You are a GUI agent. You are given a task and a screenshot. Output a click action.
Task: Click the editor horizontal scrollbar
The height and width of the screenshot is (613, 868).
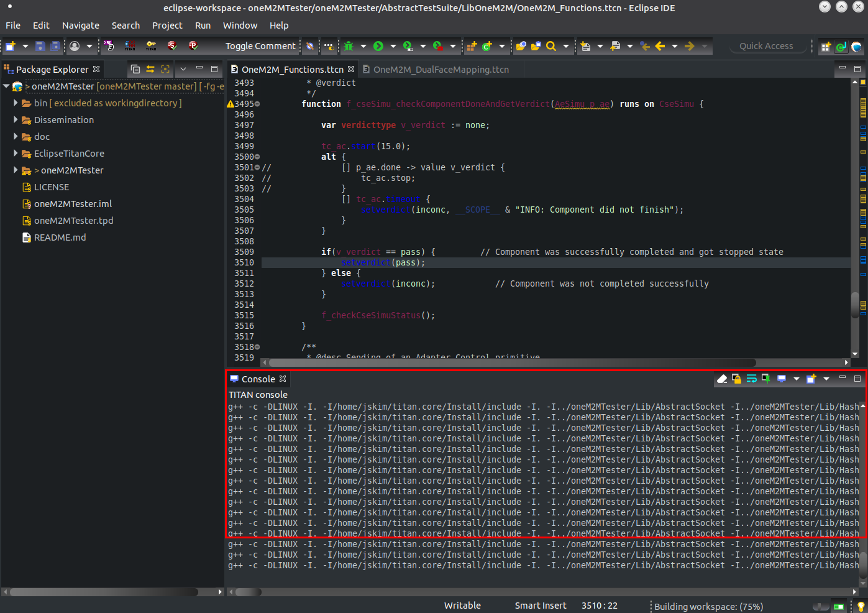512,362
